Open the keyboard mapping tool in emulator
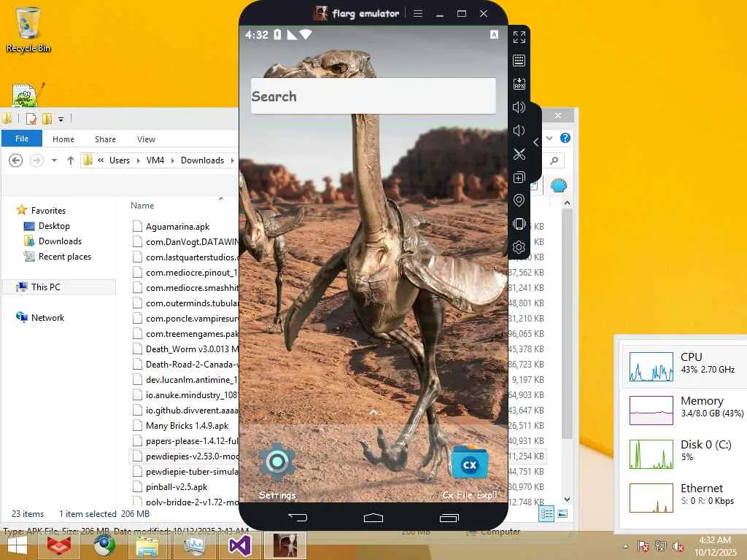 (519, 61)
